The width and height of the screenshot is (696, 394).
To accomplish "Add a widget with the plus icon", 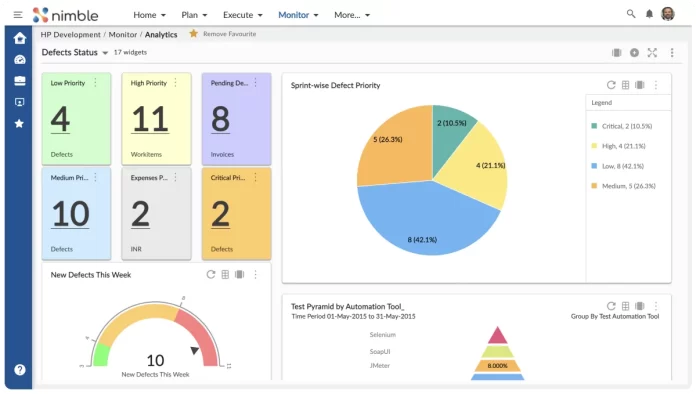I will pyautogui.click(x=634, y=53).
